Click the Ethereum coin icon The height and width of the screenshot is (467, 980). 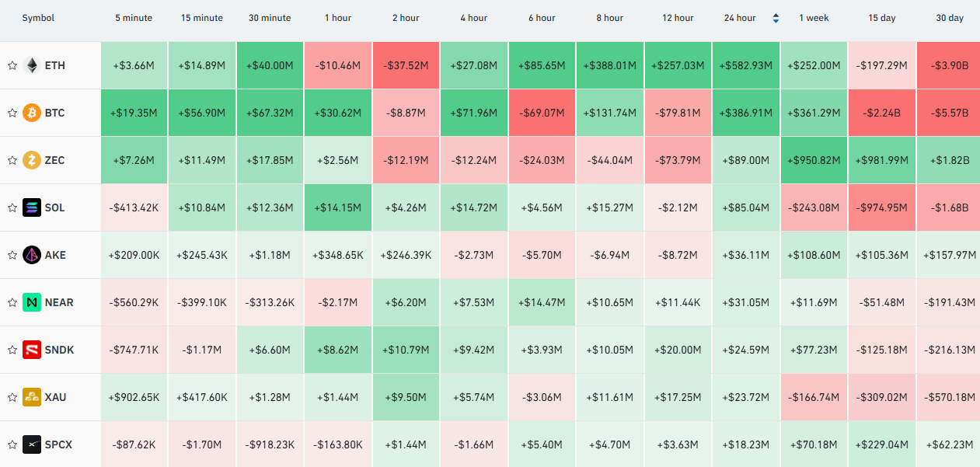[32, 66]
